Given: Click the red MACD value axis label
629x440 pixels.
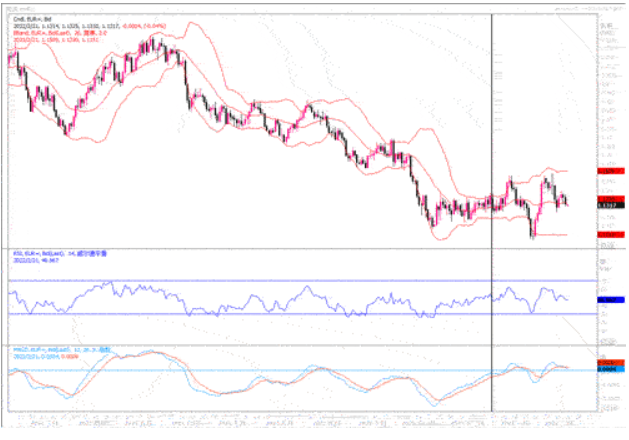Looking at the screenshot, I should point(605,361).
